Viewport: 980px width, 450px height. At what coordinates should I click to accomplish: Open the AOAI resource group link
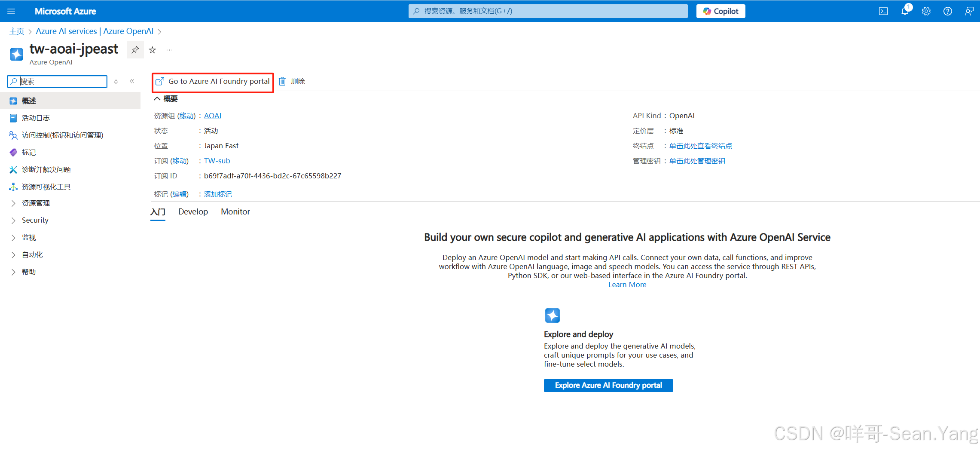pyautogui.click(x=213, y=116)
